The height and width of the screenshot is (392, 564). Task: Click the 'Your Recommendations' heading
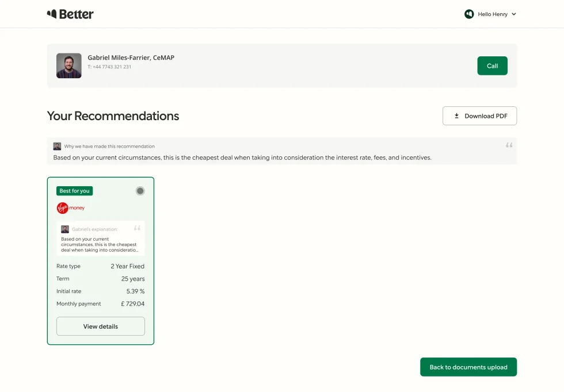pos(113,116)
